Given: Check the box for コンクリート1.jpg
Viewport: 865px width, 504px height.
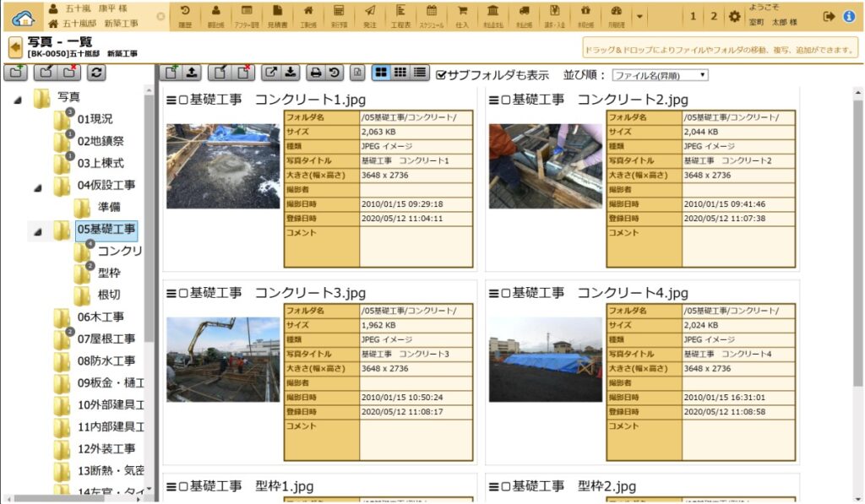Looking at the screenshot, I should [183, 100].
